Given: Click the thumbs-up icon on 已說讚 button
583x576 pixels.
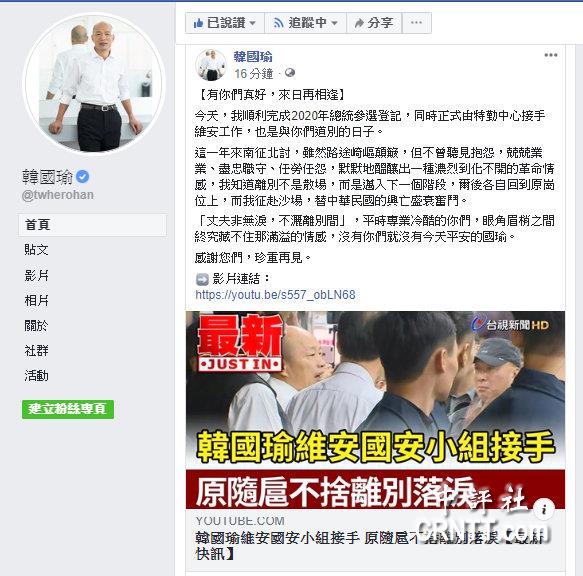Looking at the screenshot, I should (x=198, y=23).
